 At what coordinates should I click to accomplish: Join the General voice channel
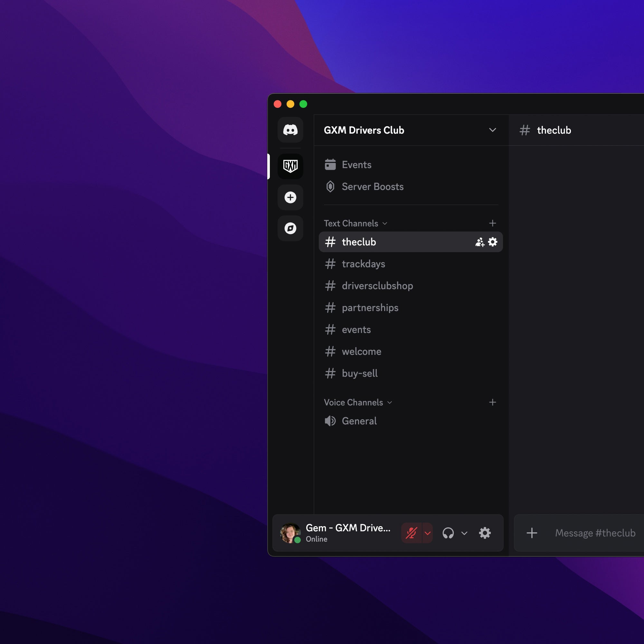pyautogui.click(x=359, y=421)
